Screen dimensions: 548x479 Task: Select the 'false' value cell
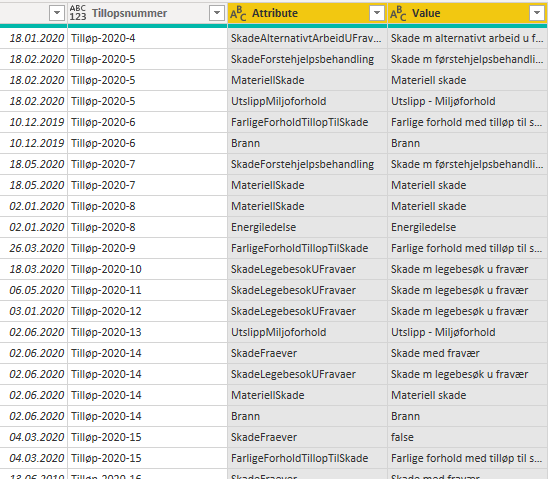coord(468,437)
